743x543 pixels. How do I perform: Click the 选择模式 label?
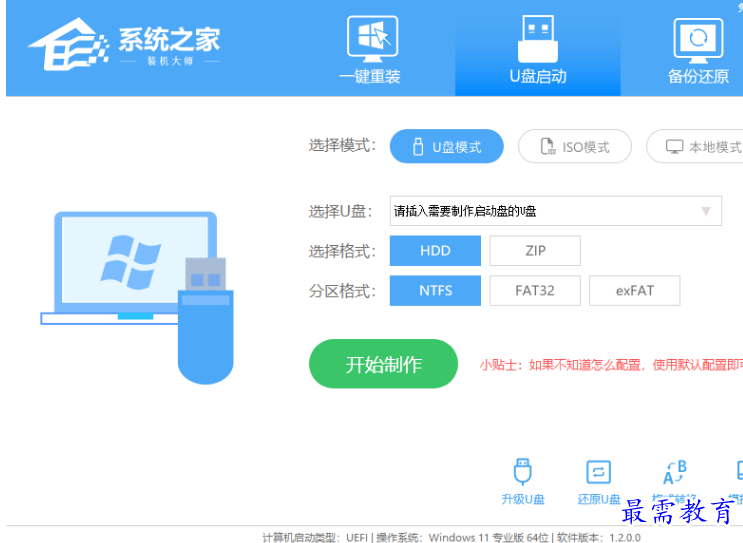point(342,145)
